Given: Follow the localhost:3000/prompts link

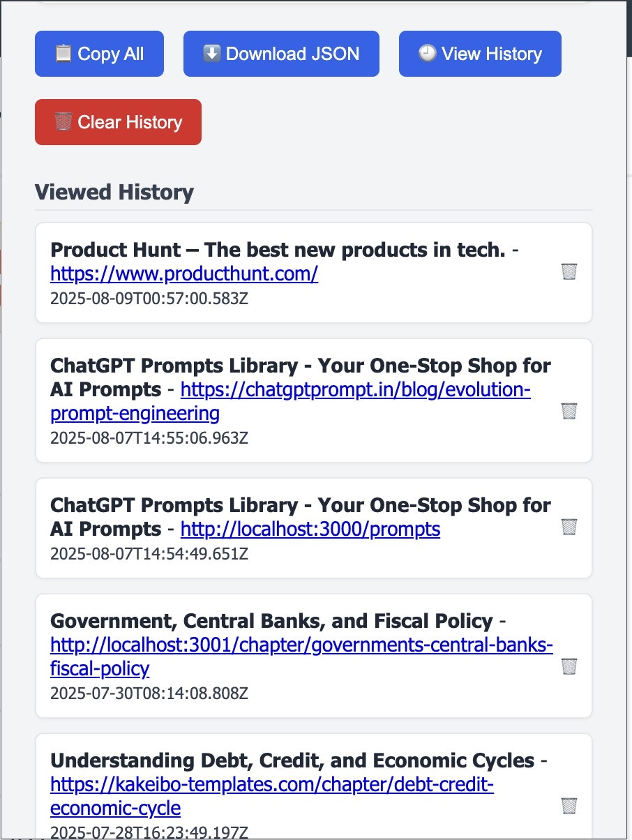Looking at the screenshot, I should click(x=310, y=530).
